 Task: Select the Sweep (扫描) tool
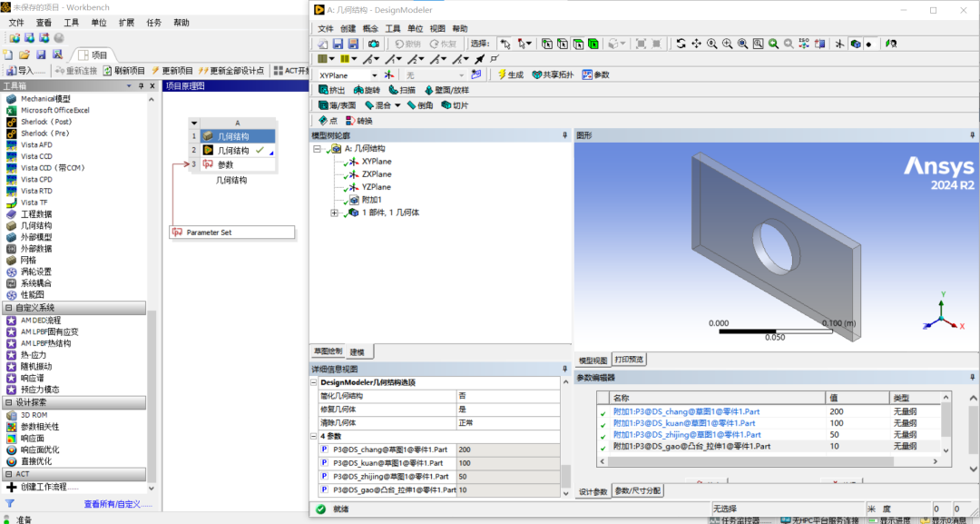click(x=402, y=90)
